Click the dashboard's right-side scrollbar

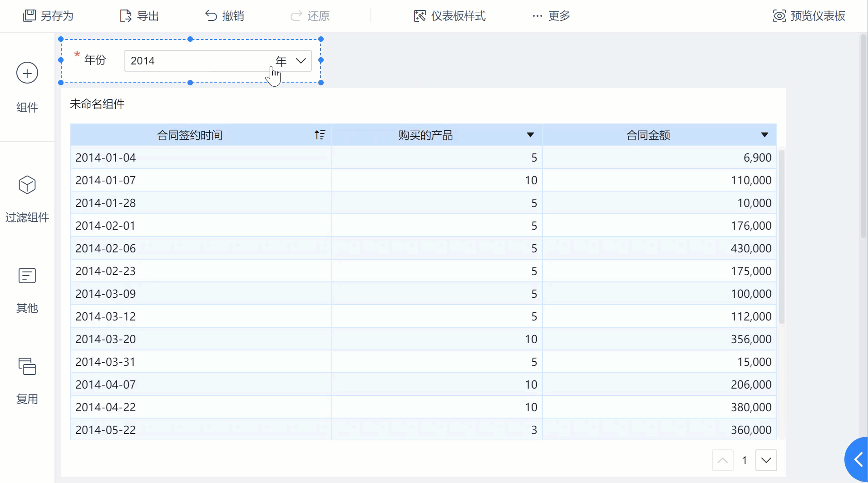[x=863, y=136]
